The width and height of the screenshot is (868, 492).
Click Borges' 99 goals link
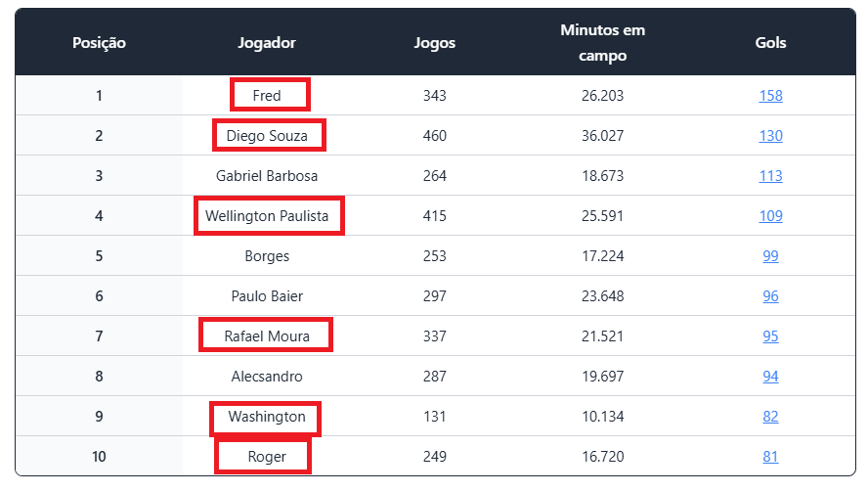tap(770, 256)
